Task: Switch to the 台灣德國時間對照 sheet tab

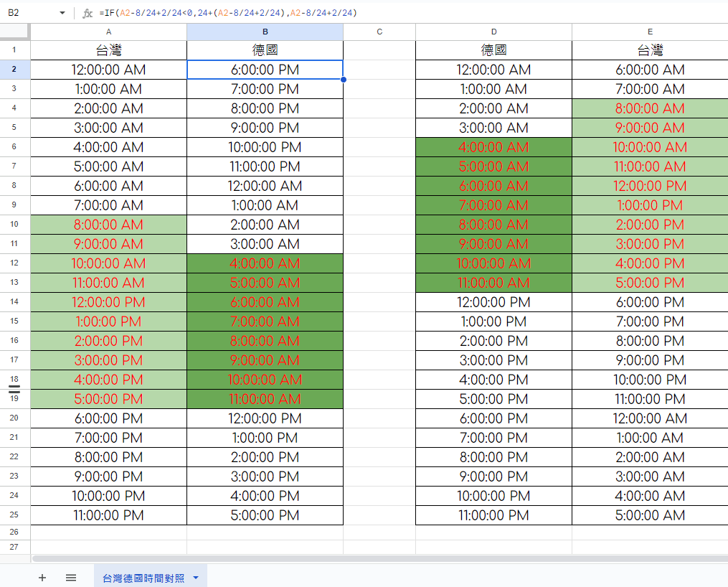Action: (143, 578)
